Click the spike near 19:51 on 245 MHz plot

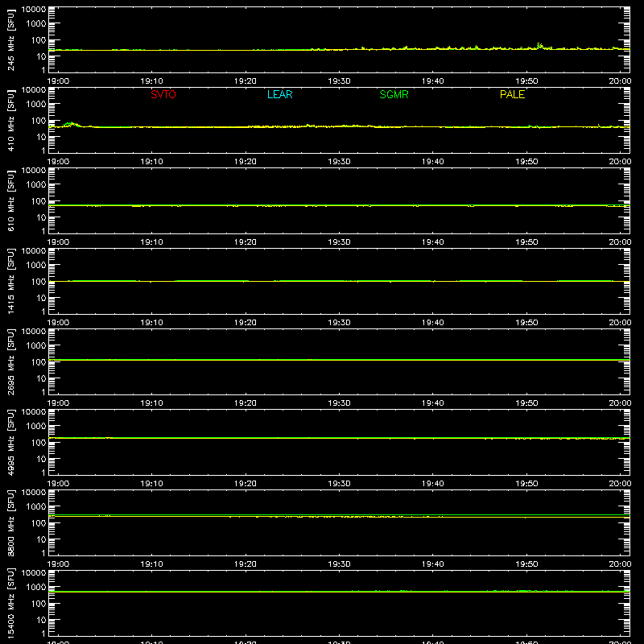tap(539, 45)
